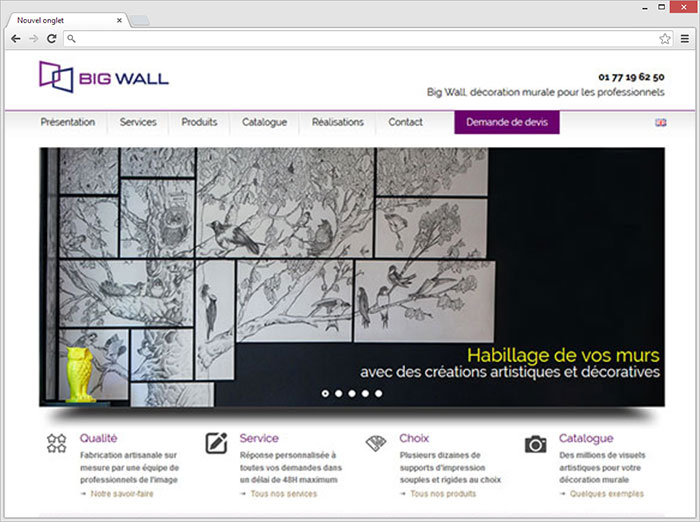Click the browser back arrow
Screen dimensions: 700x522
tap(15, 39)
